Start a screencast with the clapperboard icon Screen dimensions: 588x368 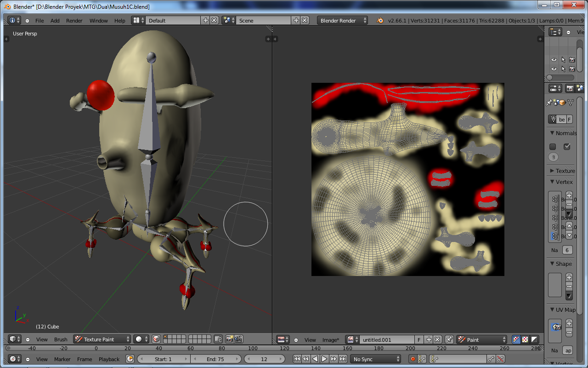tap(239, 339)
